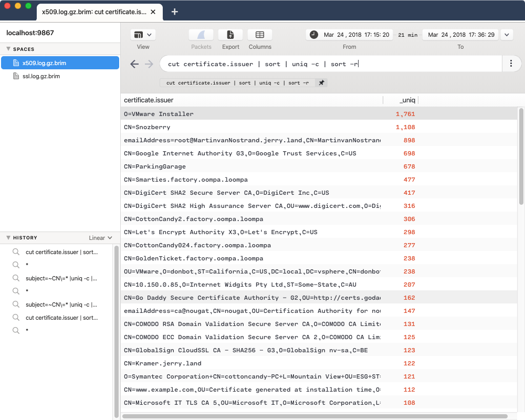Viewport: 525px width, 420px height.
Task: Open the time range chevron next to the To date
Action: (x=506, y=34)
